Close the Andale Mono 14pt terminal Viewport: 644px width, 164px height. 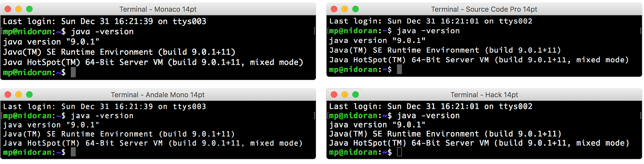tap(8, 94)
